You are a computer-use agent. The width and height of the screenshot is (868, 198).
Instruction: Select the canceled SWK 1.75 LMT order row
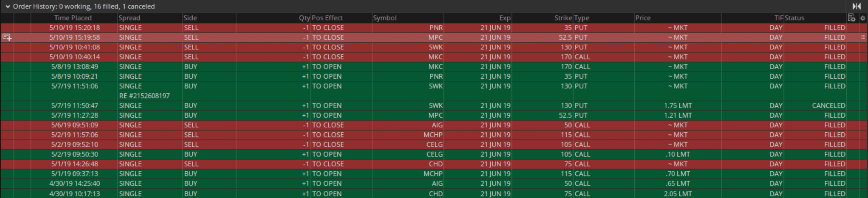[434, 105]
